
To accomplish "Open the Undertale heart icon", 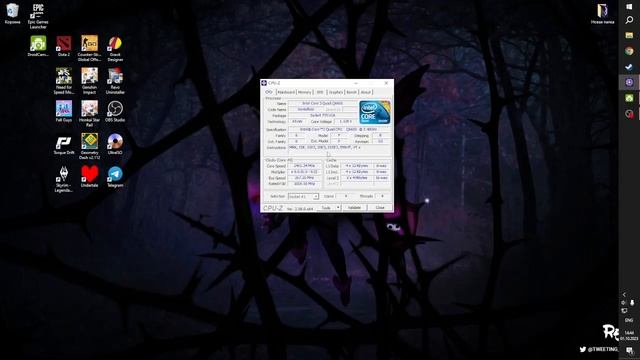I will (x=89, y=177).
